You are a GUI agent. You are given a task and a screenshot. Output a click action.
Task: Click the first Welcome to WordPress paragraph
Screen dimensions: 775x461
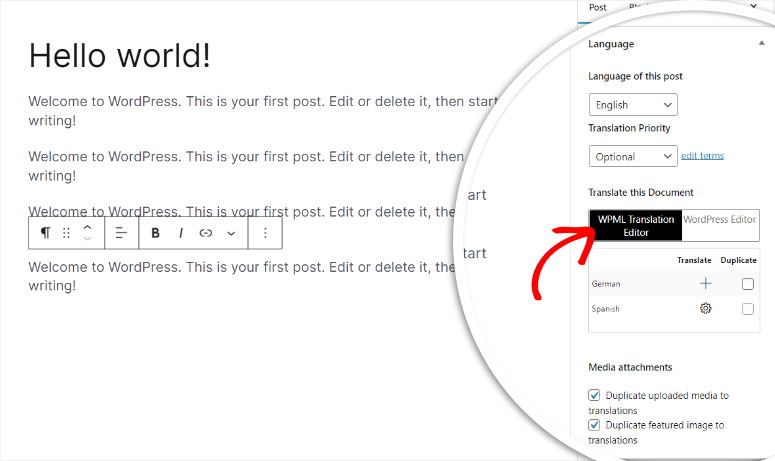(x=263, y=111)
